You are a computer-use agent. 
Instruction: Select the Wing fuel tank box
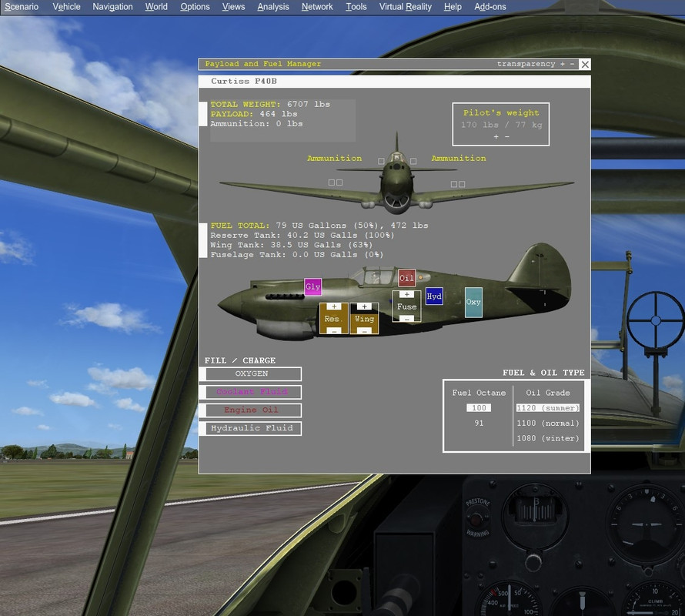[x=364, y=318]
